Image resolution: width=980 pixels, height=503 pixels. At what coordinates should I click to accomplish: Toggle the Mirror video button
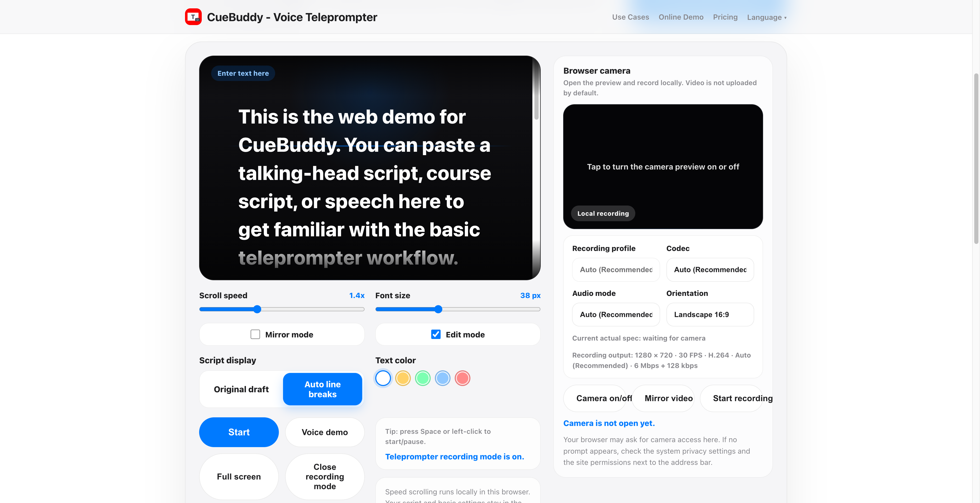(664, 399)
